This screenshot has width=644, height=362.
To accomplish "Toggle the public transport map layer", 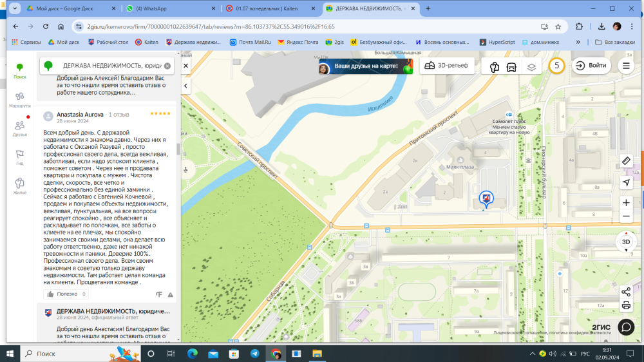I will click(511, 66).
